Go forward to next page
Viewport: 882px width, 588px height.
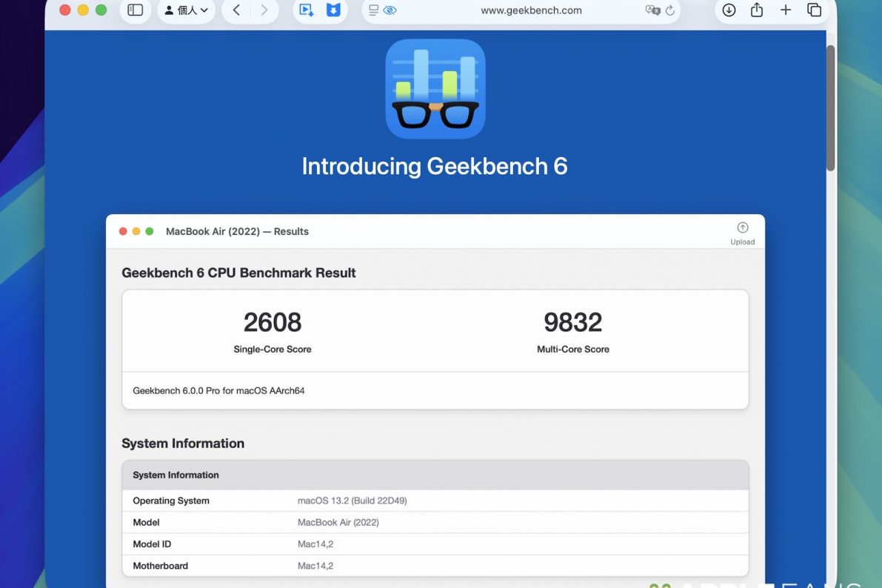click(x=264, y=10)
